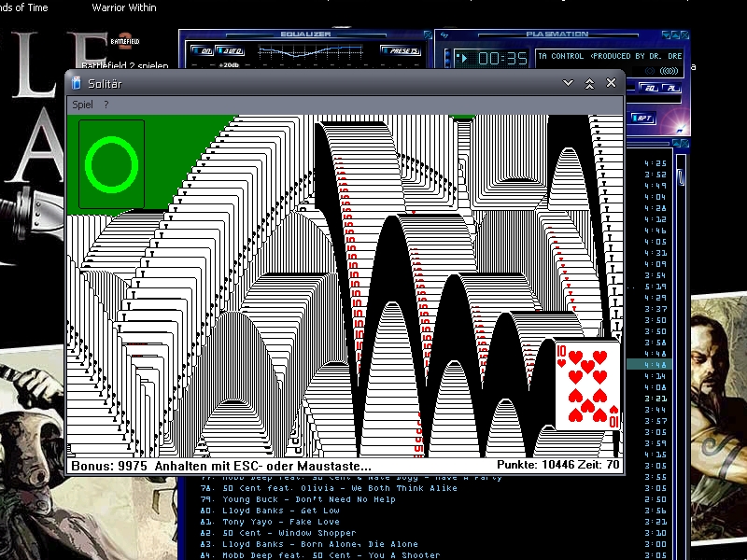
Task: Minimize the Winamp main window
Action: coord(666,35)
